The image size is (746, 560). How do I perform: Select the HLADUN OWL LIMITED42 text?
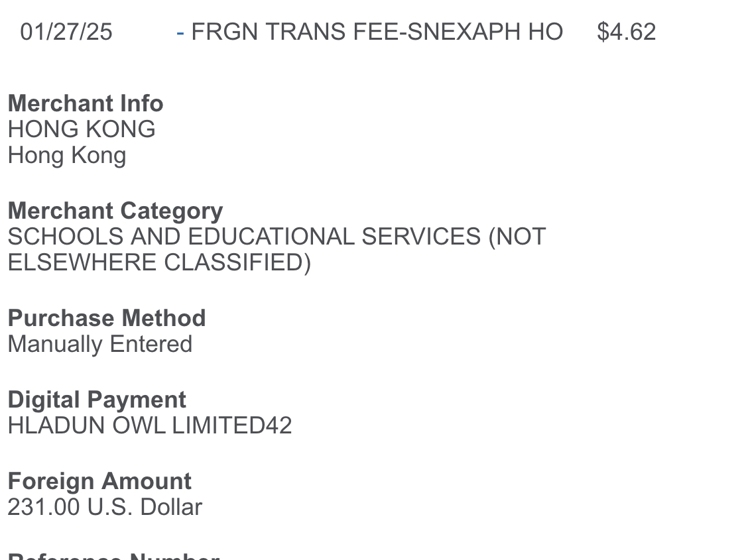(150, 425)
